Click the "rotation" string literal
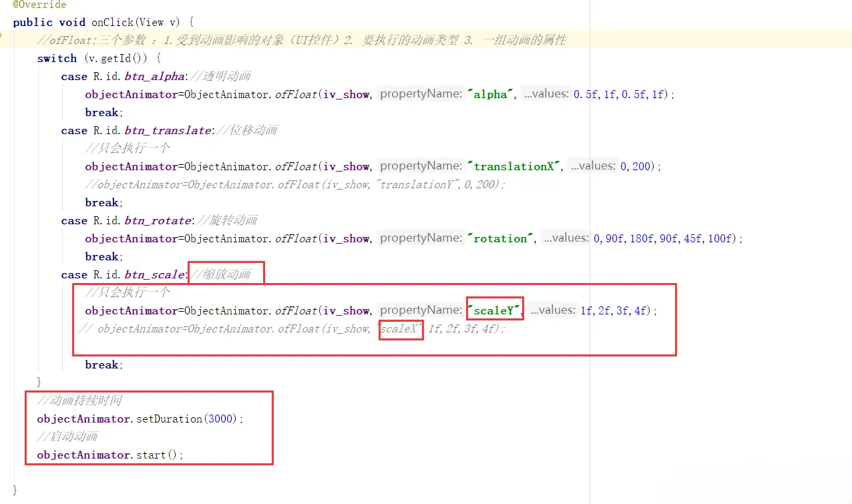This screenshot has height=504, width=852. click(501, 239)
